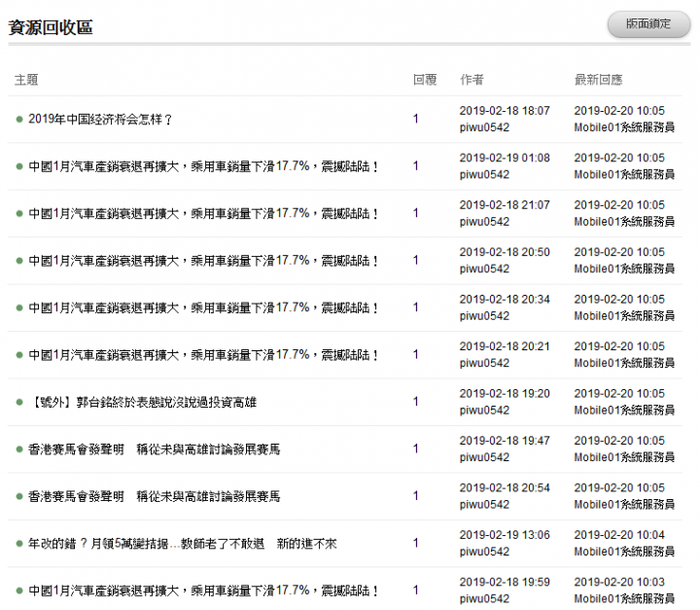Image resolution: width=700 pixels, height=610 pixels.
Task: Click author piwu0542 under 2019-02-18 19:47
Action: (x=484, y=457)
